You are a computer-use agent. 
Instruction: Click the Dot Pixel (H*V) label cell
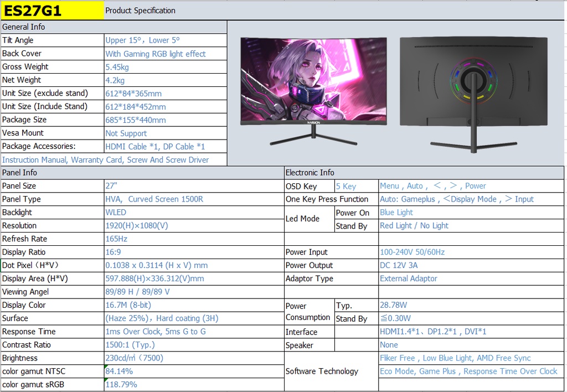click(53, 265)
